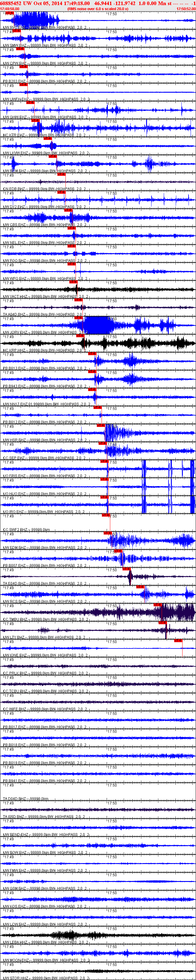This screenshot has width=196, height=980.
Task: Select the PB B203 EHZ station label
Action: tap(45, 81)
